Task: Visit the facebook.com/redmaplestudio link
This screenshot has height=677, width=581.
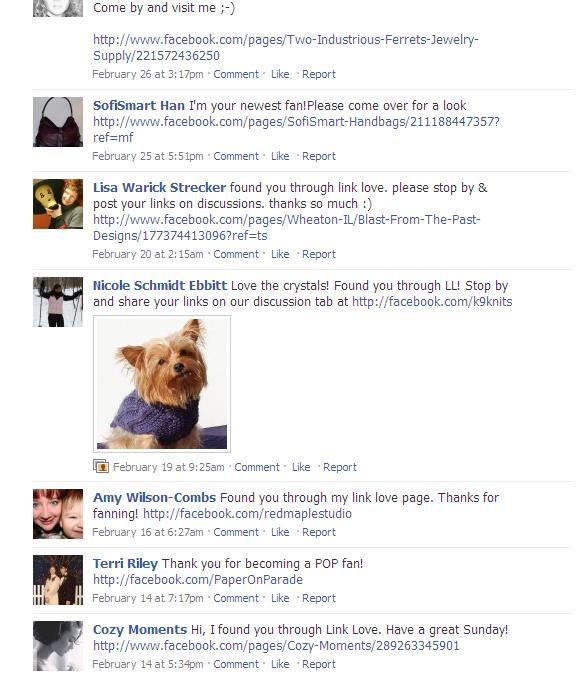Action: 247,513
